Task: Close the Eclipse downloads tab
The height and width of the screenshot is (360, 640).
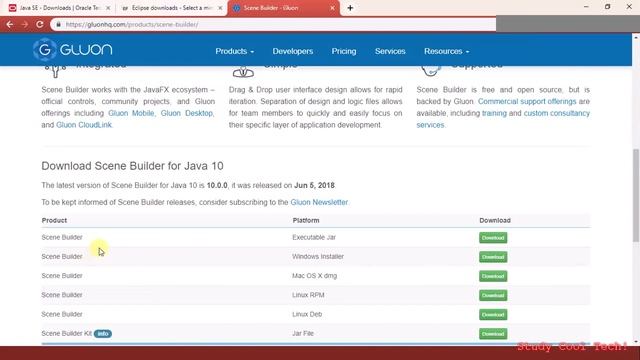Action: click(x=220, y=8)
